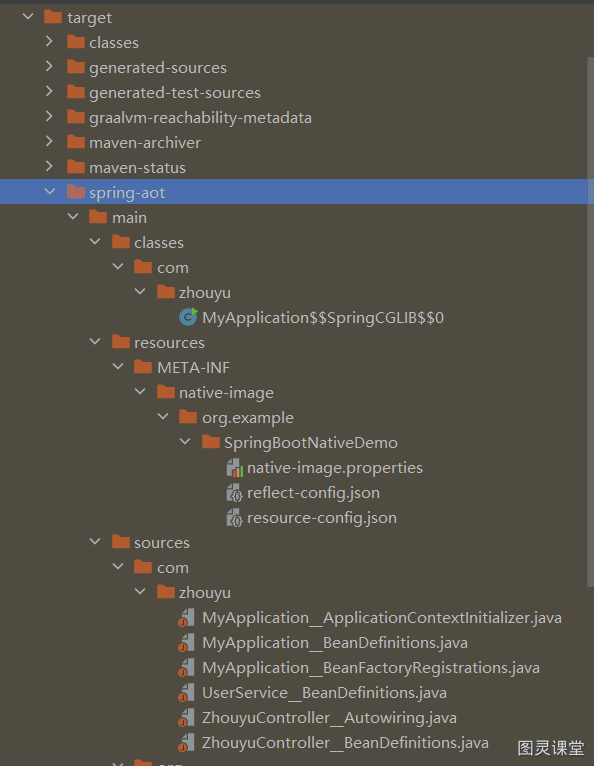Viewport: 594px width, 766px height.
Task: Collapse the spring-aot folder
Action: tap(50, 192)
